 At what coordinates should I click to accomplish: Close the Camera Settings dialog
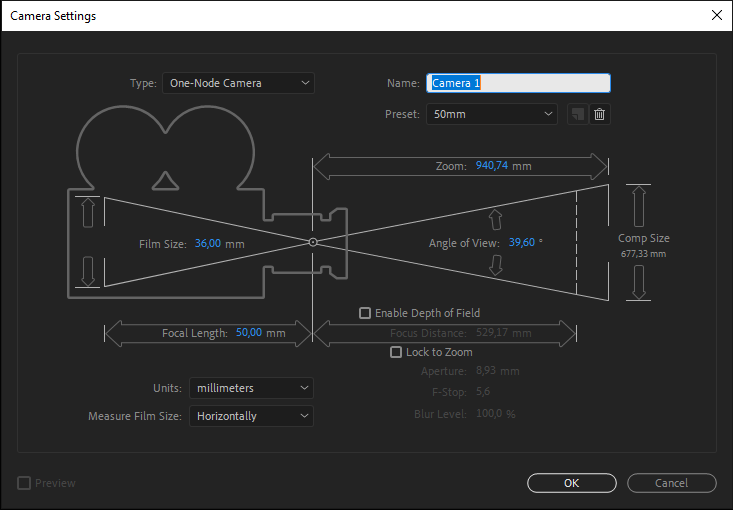[x=717, y=15]
